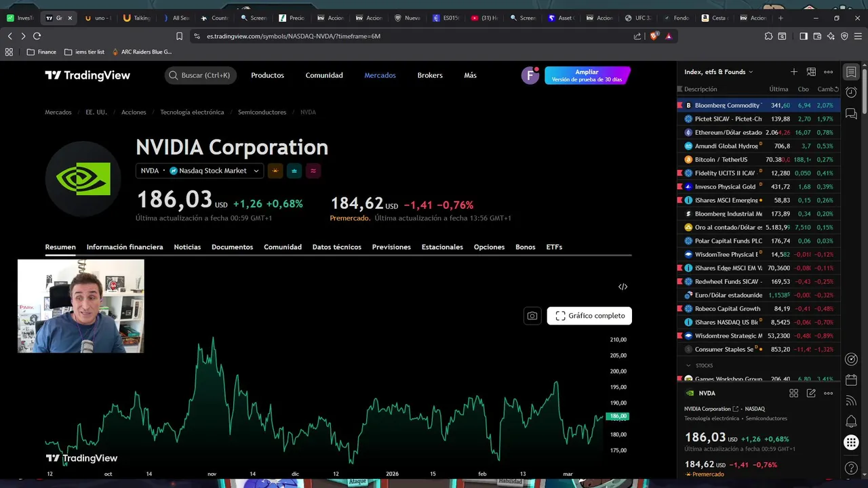
Task: Open the user profile avatar F
Action: click(530, 75)
